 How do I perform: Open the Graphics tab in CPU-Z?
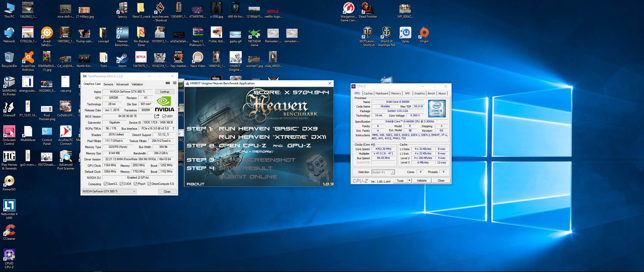coord(419,93)
